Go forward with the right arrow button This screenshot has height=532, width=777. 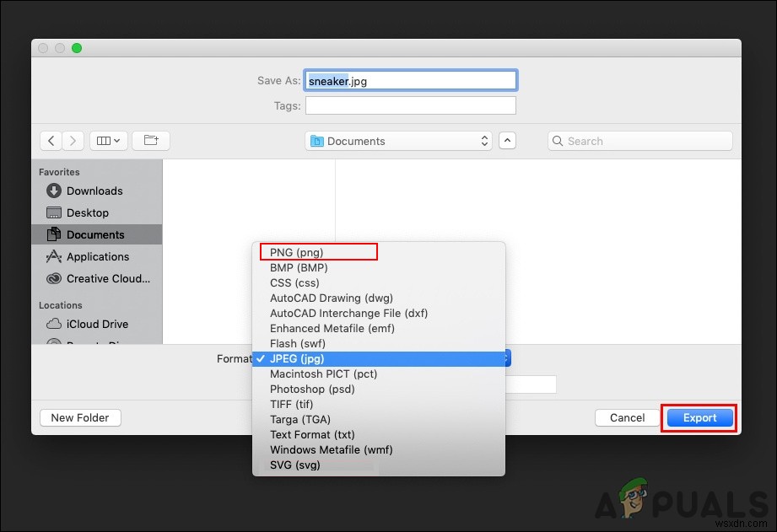73,141
